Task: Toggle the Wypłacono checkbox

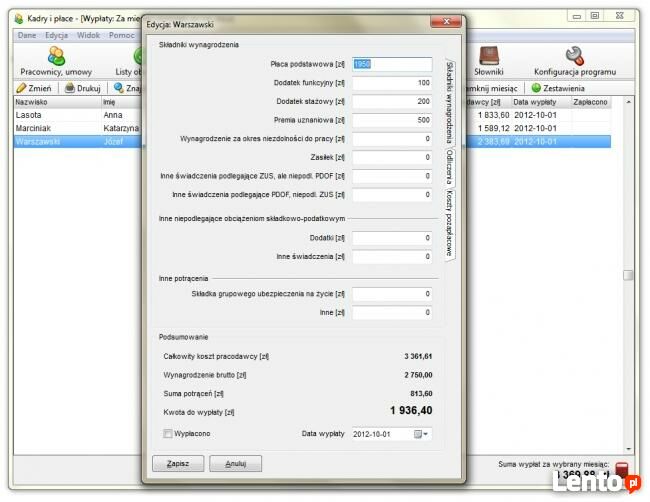Action: pyautogui.click(x=168, y=434)
